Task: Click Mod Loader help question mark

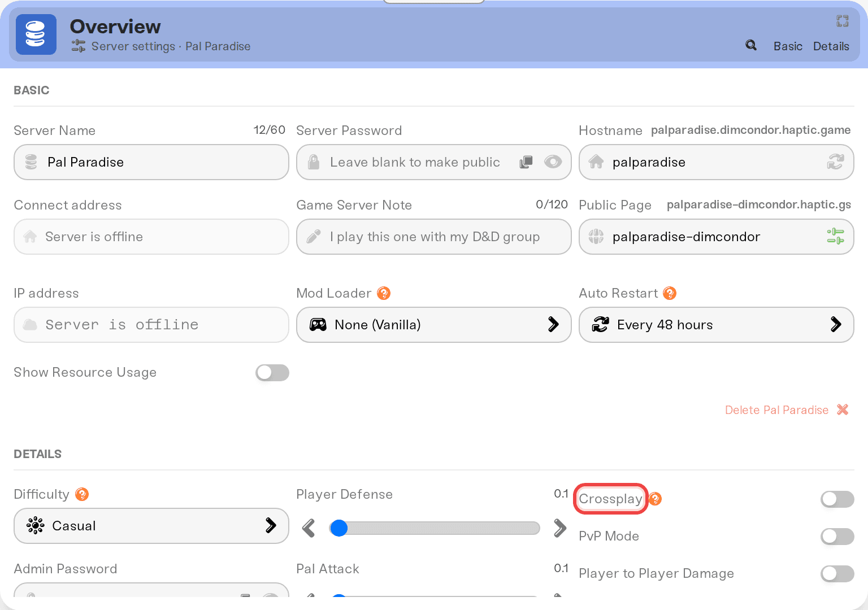Action: click(384, 293)
